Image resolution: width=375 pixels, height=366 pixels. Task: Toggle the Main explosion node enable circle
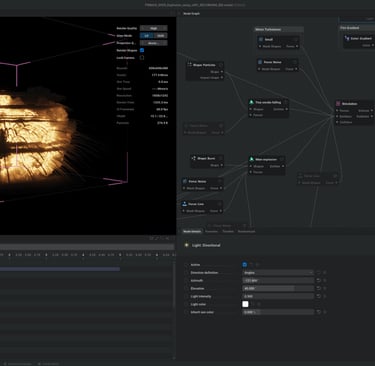point(282,159)
